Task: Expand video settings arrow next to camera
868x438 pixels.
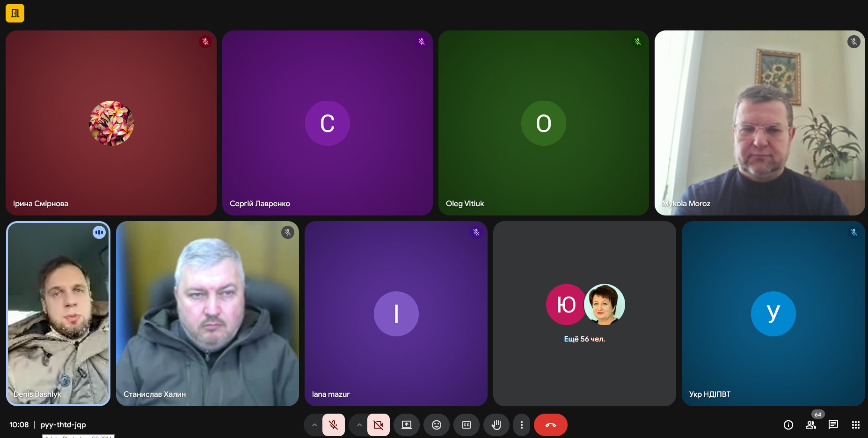Action: tap(359, 425)
